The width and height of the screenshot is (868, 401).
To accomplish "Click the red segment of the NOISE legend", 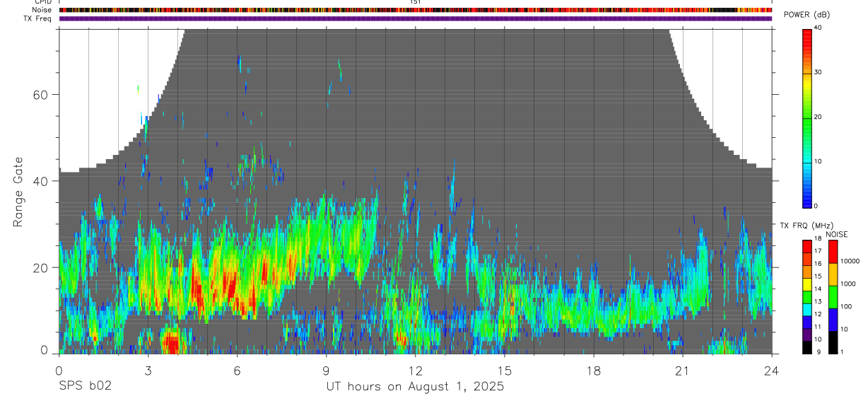I will pos(833,252).
